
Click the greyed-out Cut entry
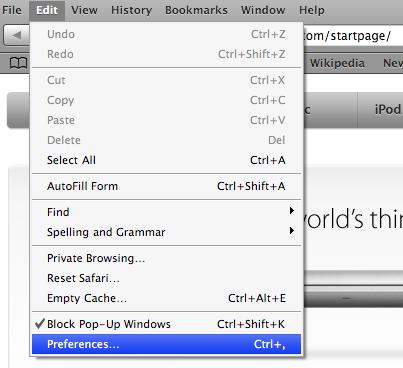coord(166,80)
